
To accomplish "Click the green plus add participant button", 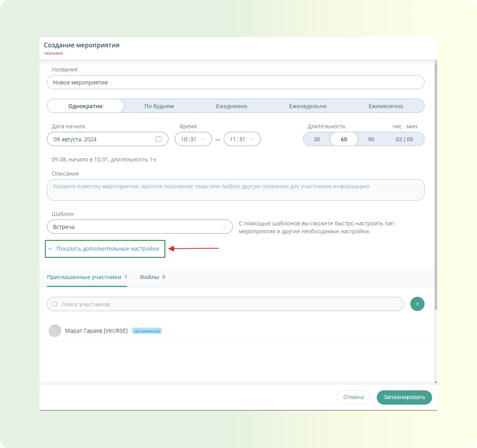I will point(417,304).
